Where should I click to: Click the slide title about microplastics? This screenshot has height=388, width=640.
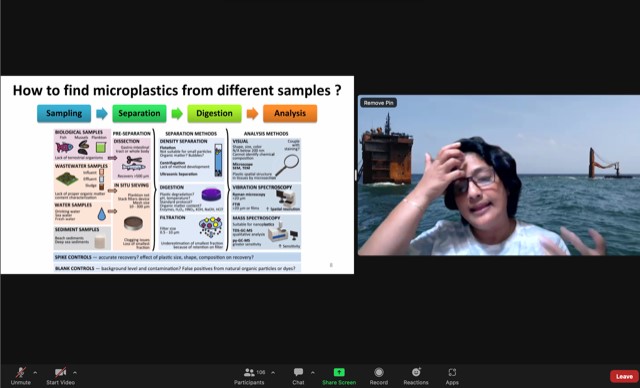177,90
